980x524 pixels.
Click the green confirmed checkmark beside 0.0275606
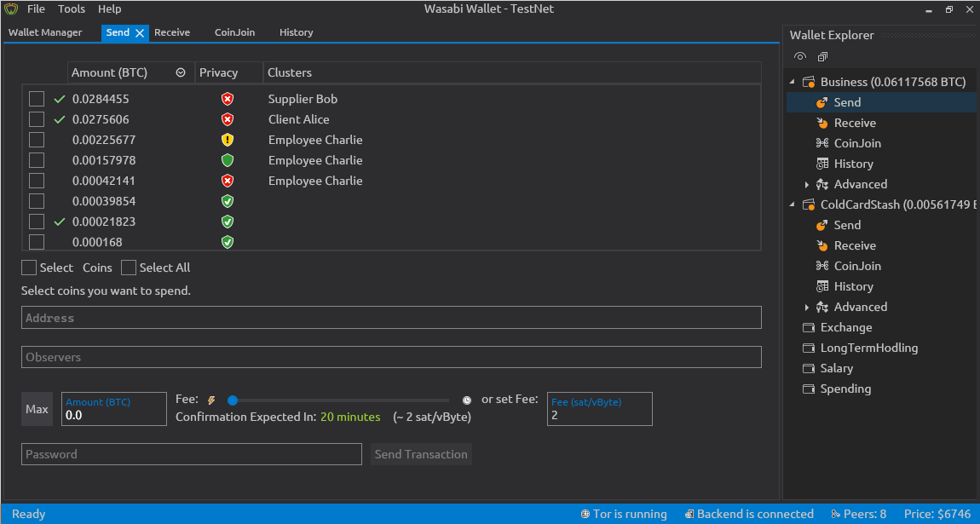(60, 119)
